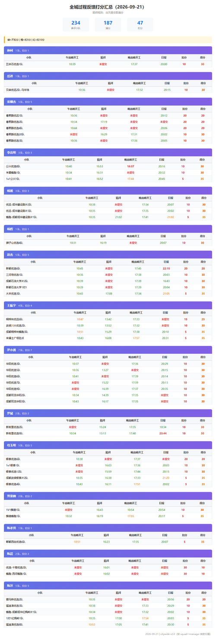Viewport: 216px width, 644px height.
Task: Click squad name 来福士广场驻点
Action: [14, 338]
